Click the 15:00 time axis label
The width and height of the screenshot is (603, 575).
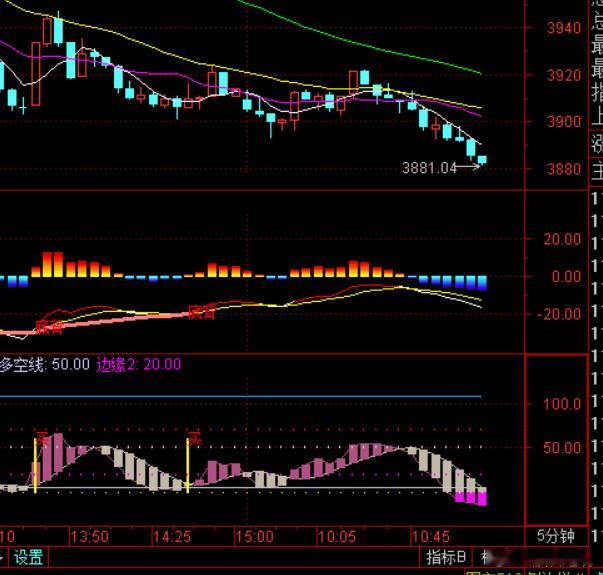[x=255, y=536]
